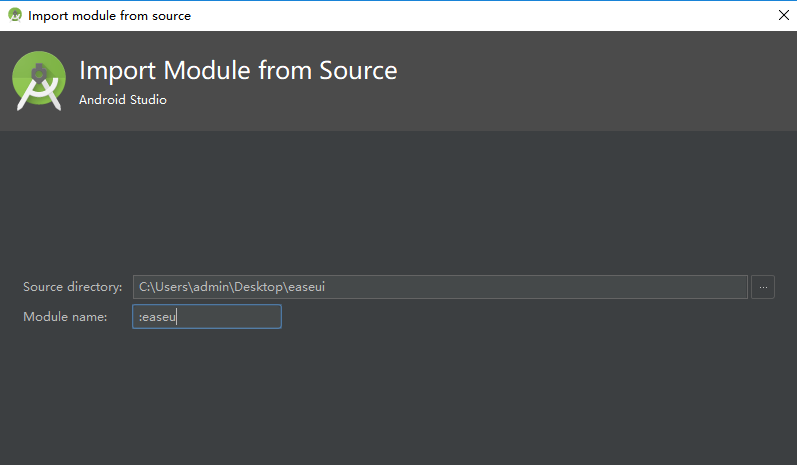
Task: Place cursor on 'Users' in source path
Action: 172,287
